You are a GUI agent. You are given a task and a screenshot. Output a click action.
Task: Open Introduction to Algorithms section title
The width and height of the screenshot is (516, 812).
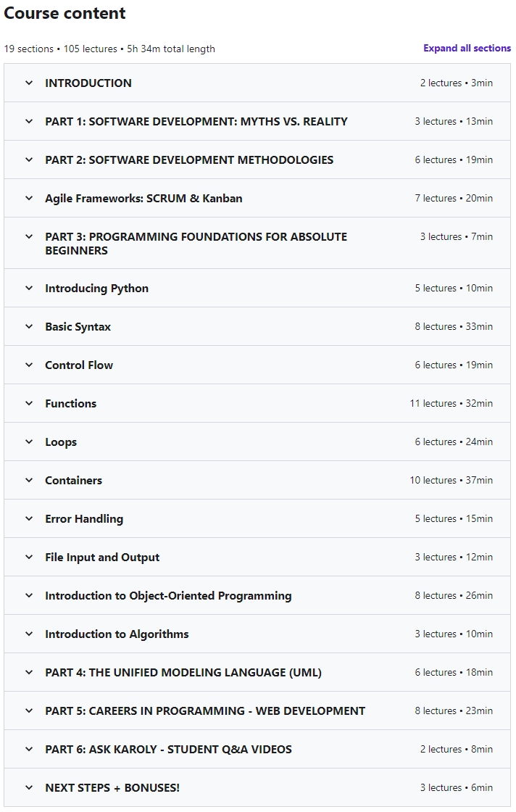[x=117, y=634]
